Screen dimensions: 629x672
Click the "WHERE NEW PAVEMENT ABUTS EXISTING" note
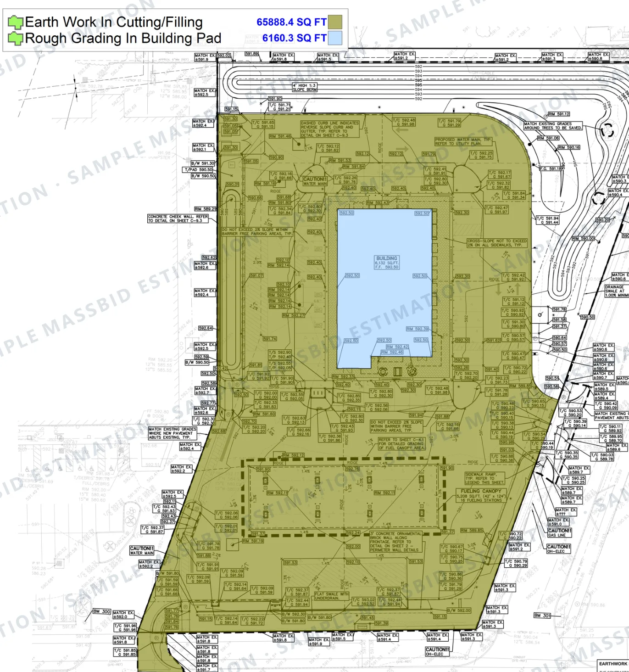coord(172,433)
